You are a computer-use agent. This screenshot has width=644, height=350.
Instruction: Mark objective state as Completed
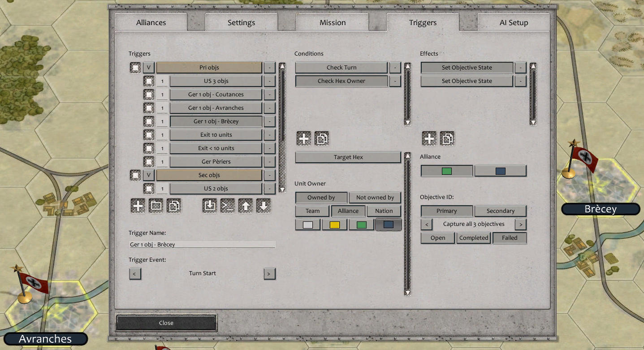473,238
